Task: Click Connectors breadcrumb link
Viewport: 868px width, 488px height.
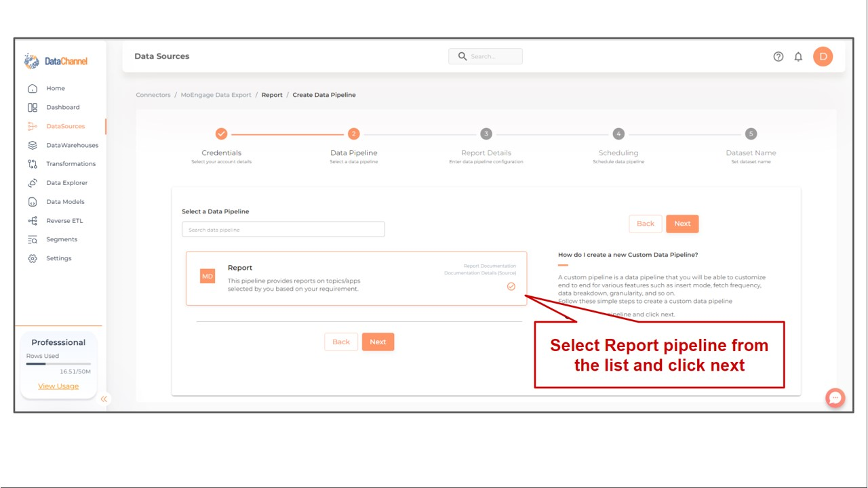Action: pyautogui.click(x=153, y=95)
